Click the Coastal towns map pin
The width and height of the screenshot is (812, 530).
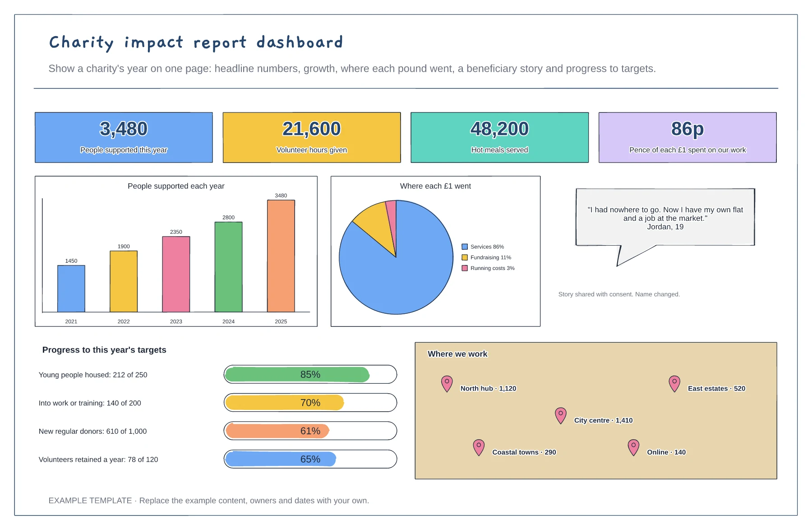click(479, 447)
